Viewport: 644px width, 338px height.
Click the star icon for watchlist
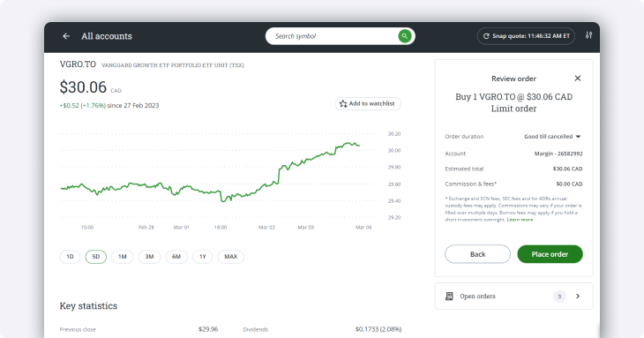point(343,104)
